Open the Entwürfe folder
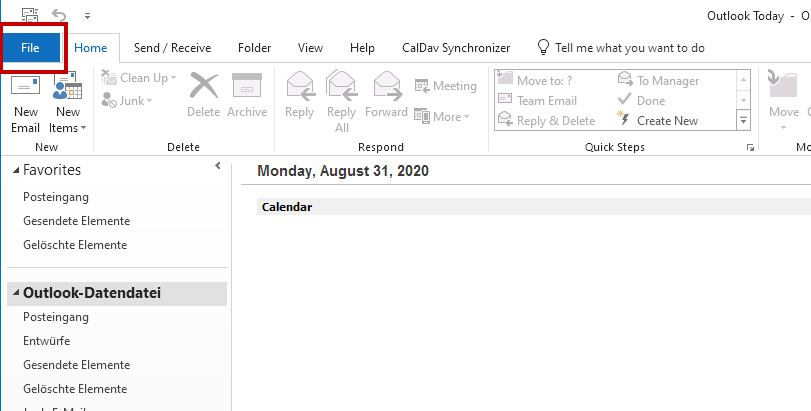811x411 pixels. [47, 341]
